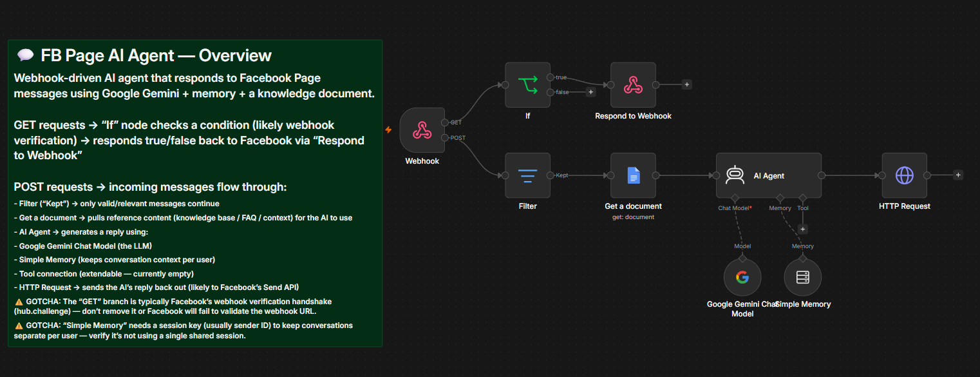The width and height of the screenshot is (980, 377).
Task: Click the orange lightning trigger icon beside Webhook
Action: tap(388, 130)
